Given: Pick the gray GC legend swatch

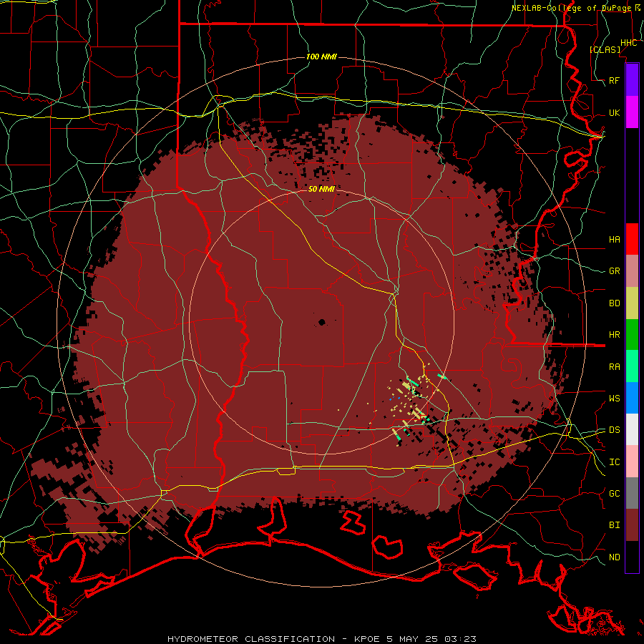Looking at the screenshot, I should [632, 493].
